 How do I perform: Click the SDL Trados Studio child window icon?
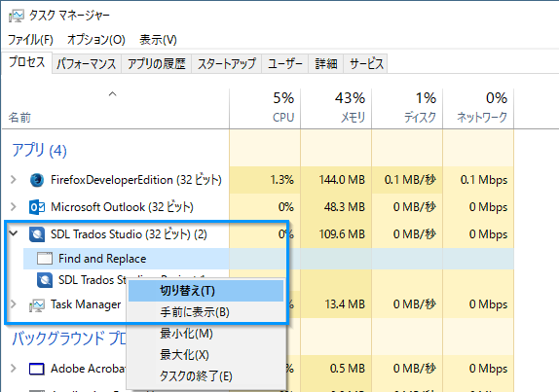pyautogui.click(x=45, y=280)
